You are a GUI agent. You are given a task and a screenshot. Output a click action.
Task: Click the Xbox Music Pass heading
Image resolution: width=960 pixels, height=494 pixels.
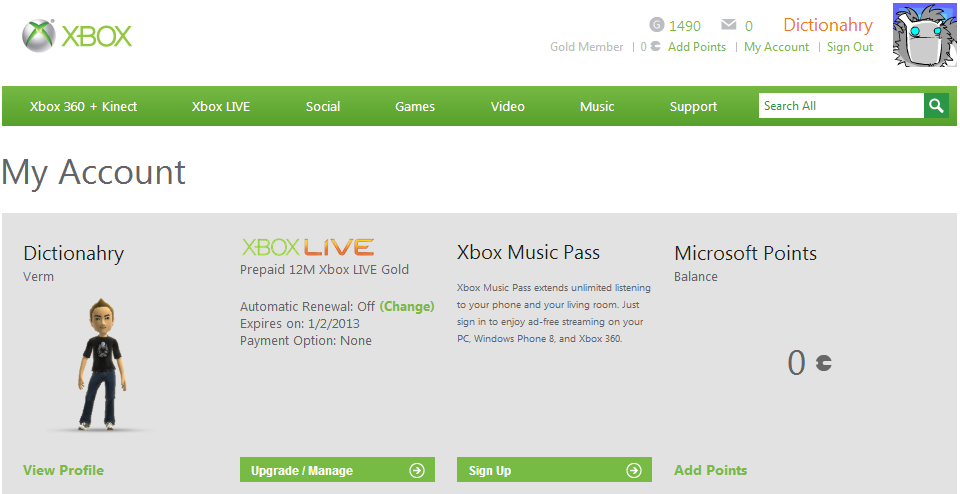(528, 253)
